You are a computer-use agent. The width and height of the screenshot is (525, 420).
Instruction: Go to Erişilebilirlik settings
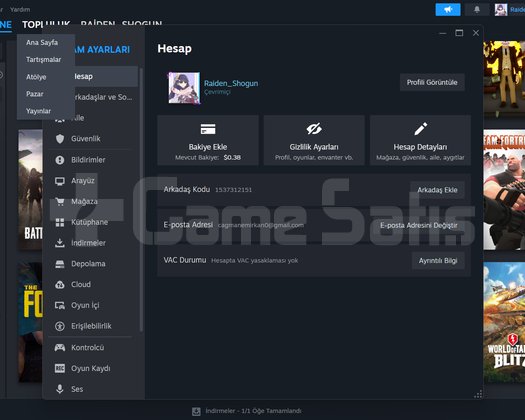(x=91, y=326)
